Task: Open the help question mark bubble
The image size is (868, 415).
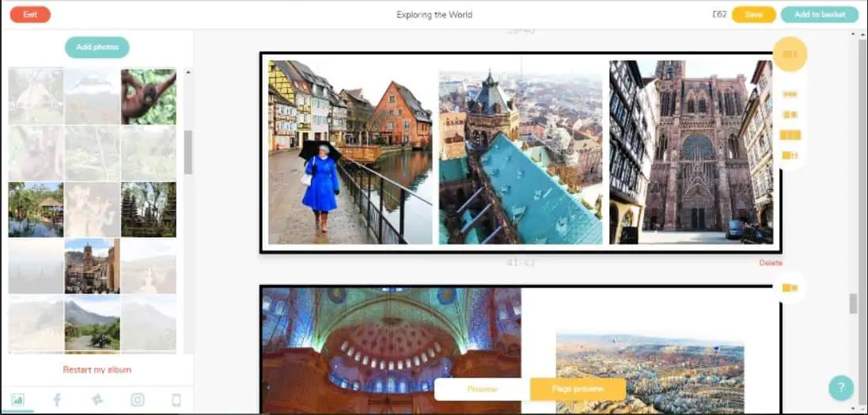Action: pyautogui.click(x=840, y=387)
